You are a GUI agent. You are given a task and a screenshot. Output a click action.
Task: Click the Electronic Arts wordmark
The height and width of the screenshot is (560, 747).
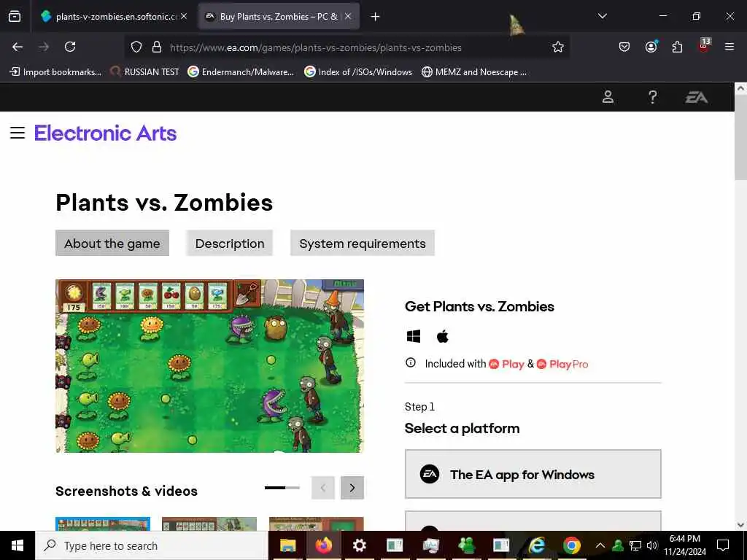[105, 133]
